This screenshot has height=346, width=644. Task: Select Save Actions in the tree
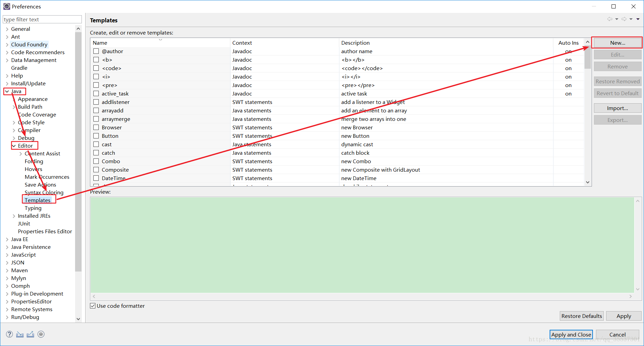point(40,185)
